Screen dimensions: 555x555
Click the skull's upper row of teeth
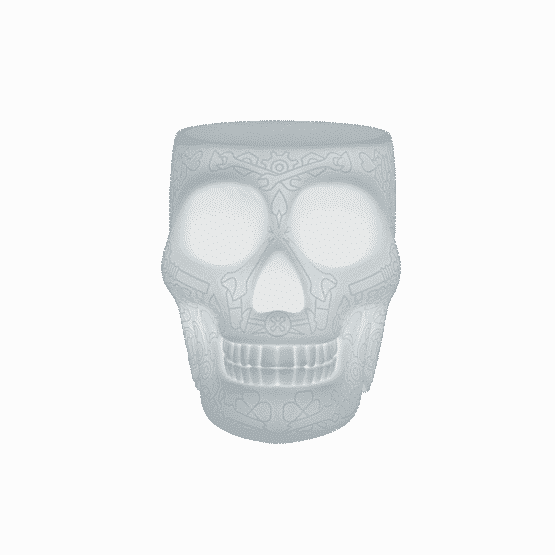280,352
